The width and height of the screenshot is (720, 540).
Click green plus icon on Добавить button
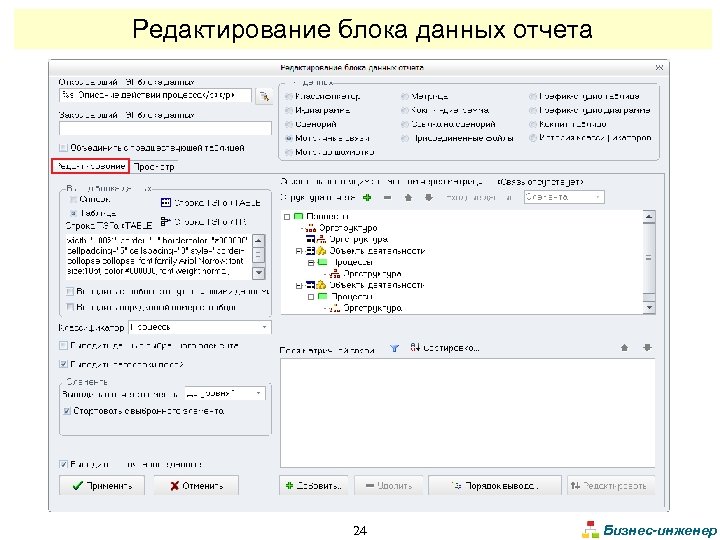[x=289, y=485]
